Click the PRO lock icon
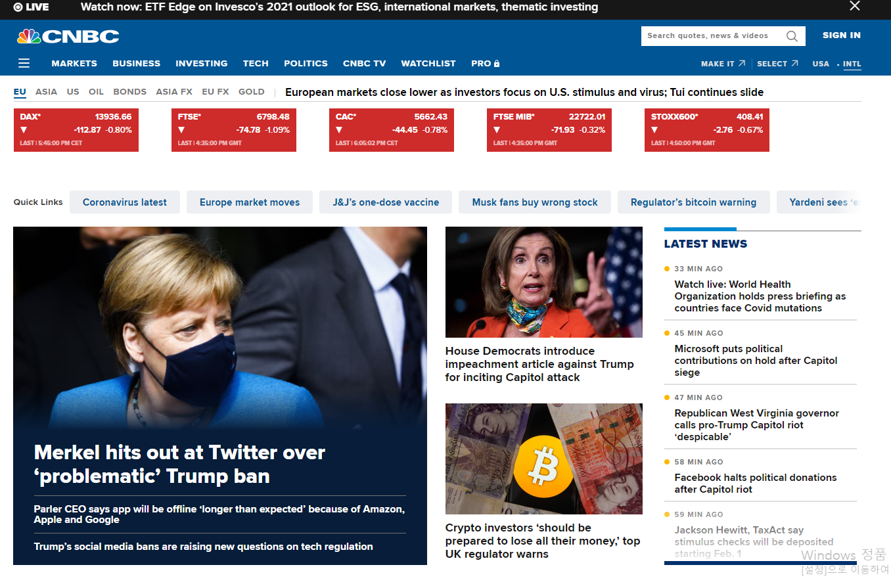 497,64
